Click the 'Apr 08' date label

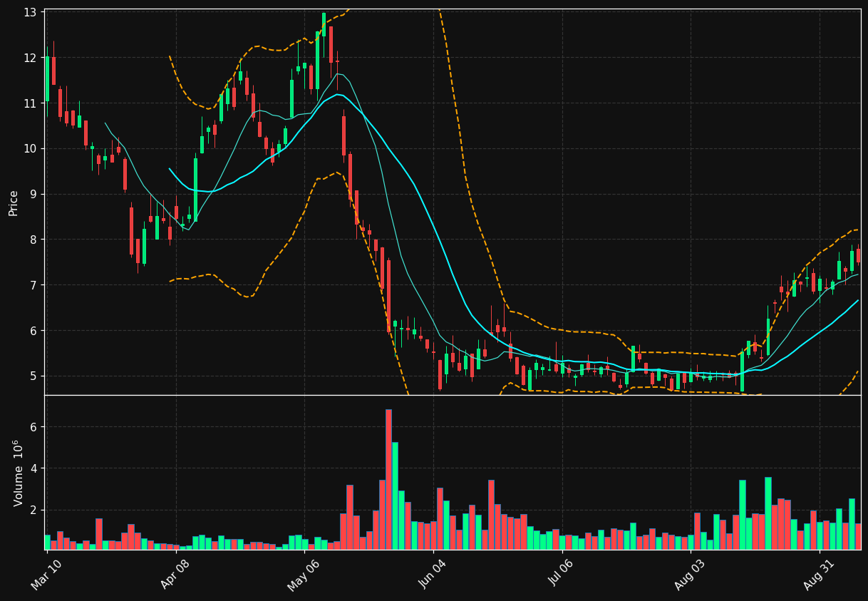click(175, 575)
